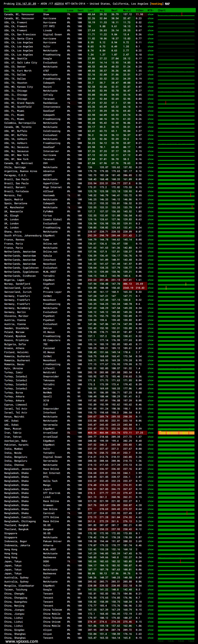This screenshot has width=198, height=644.
Task: Select the 'Ghana, Accra' geo cell
Action: (13, 231)
